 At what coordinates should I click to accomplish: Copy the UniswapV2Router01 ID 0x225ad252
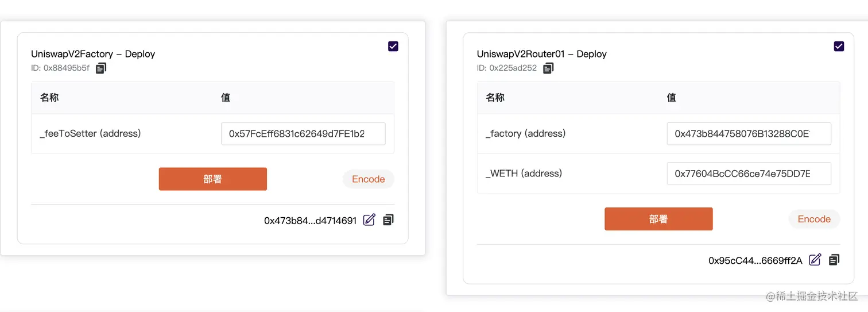pos(548,68)
